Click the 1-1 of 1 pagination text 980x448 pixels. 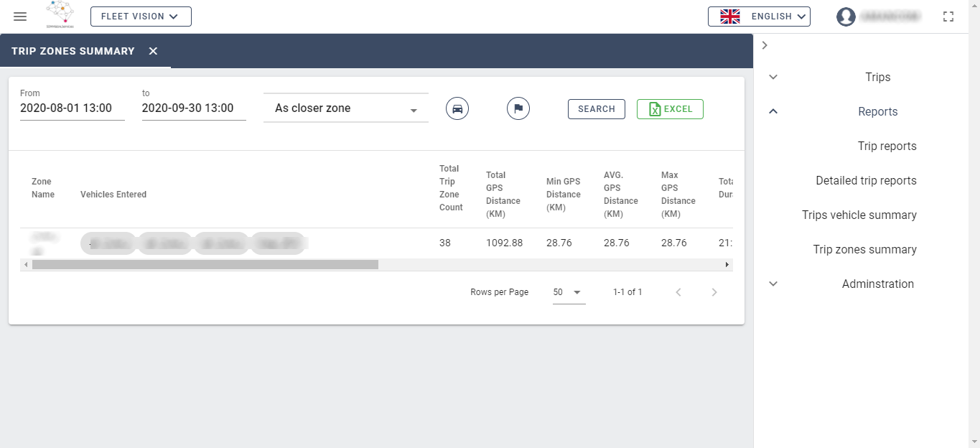[x=627, y=292]
